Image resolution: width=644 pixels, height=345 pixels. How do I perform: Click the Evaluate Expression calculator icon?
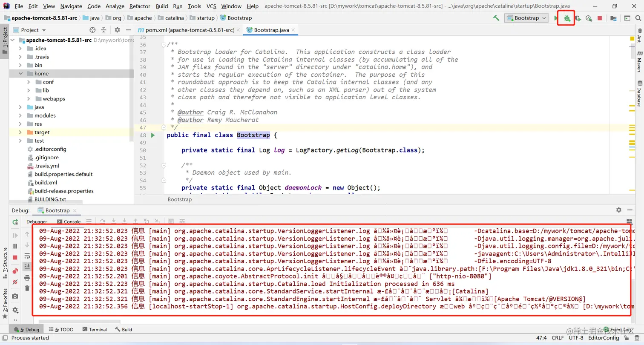pyautogui.click(x=171, y=221)
